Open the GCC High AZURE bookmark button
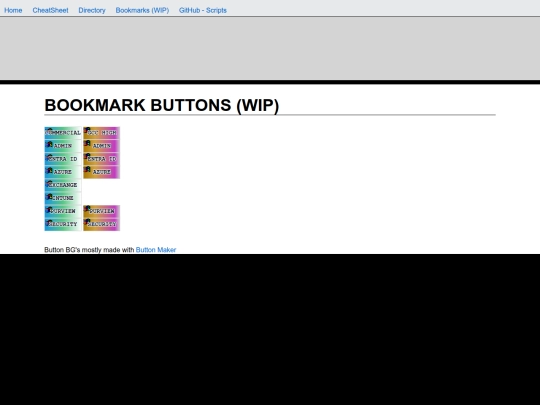540x405 pixels. (x=101, y=172)
